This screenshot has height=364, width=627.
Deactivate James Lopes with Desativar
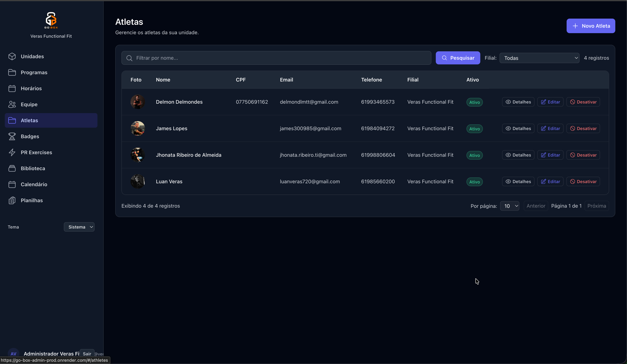[x=583, y=129]
